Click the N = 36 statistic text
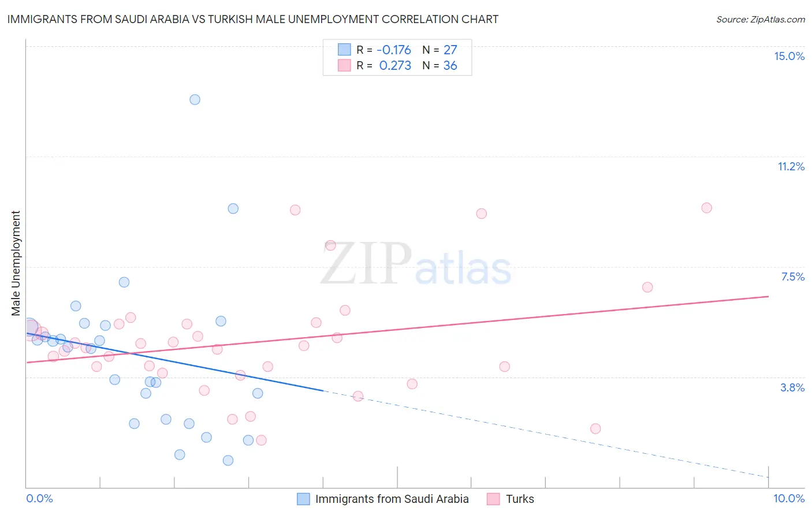Image resolution: width=812 pixels, height=515 pixels. tap(439, 65)
